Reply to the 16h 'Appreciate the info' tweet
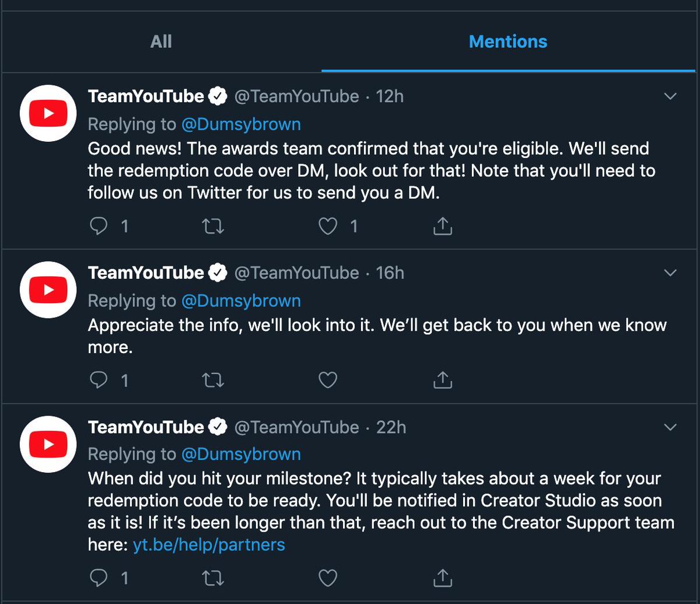The image size is (700, 604). coord(99,380)
